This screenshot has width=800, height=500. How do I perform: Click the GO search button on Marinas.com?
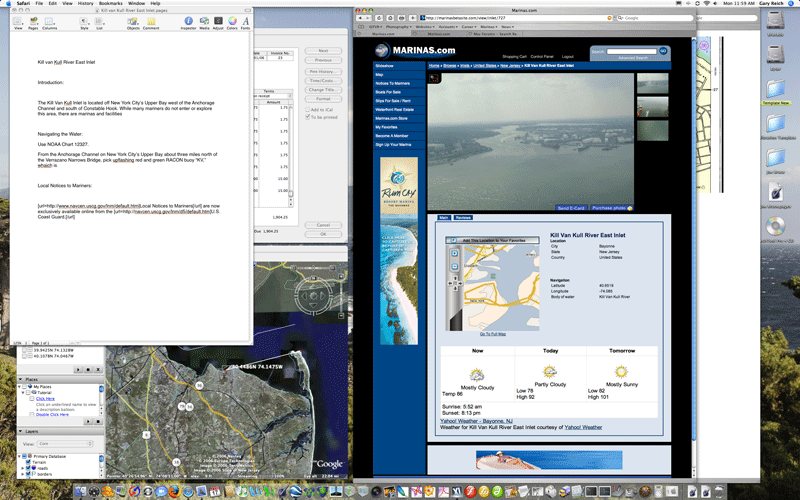click(x=663, y=51)
